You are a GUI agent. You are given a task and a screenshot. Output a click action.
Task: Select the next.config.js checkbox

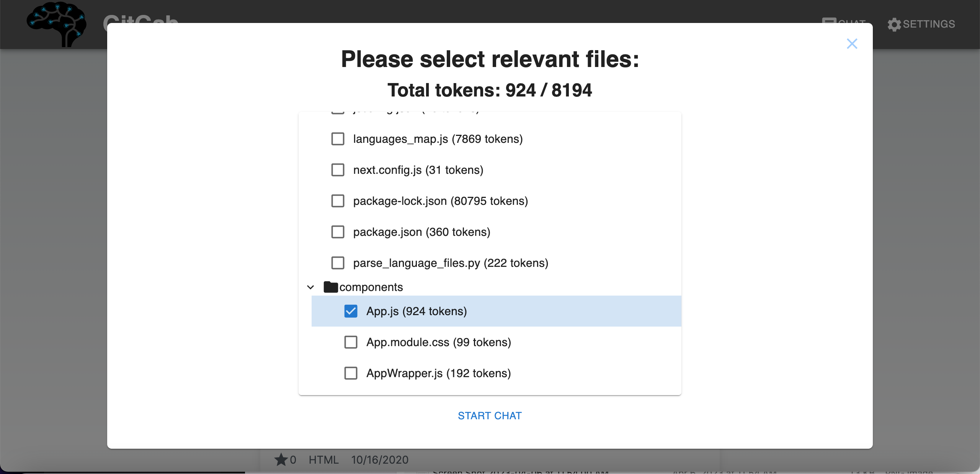pyautogui.click(x=338, y=170)
